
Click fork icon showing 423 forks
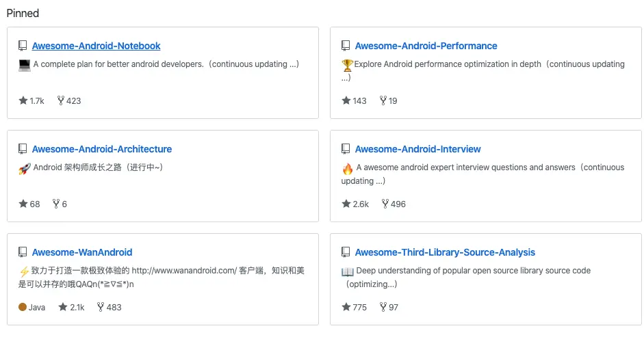tap(61, 101)
